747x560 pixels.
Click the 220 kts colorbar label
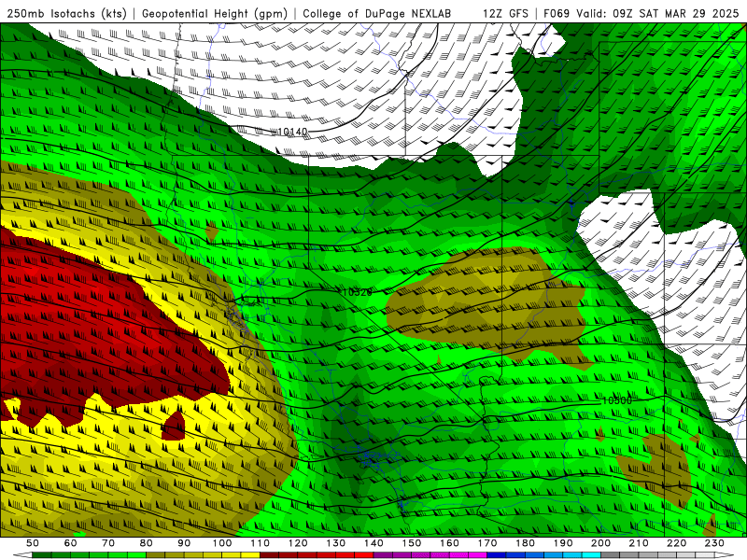677,543
